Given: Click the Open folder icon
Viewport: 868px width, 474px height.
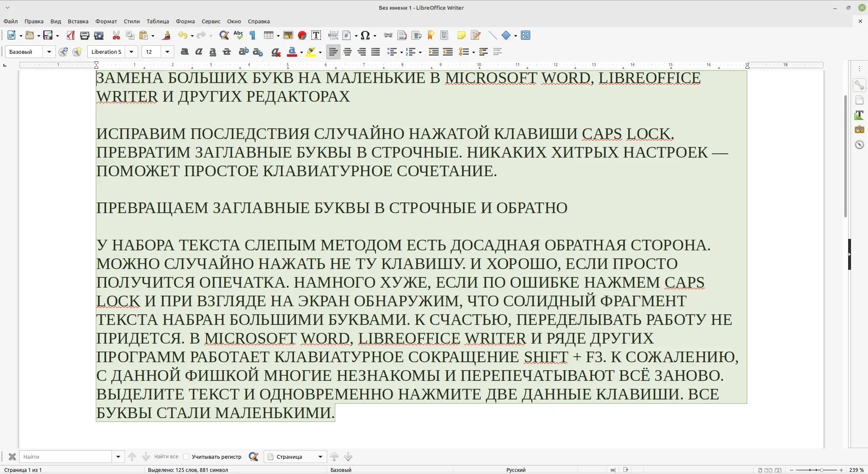Looking at the screenshot, I should [x=30, y=36].
